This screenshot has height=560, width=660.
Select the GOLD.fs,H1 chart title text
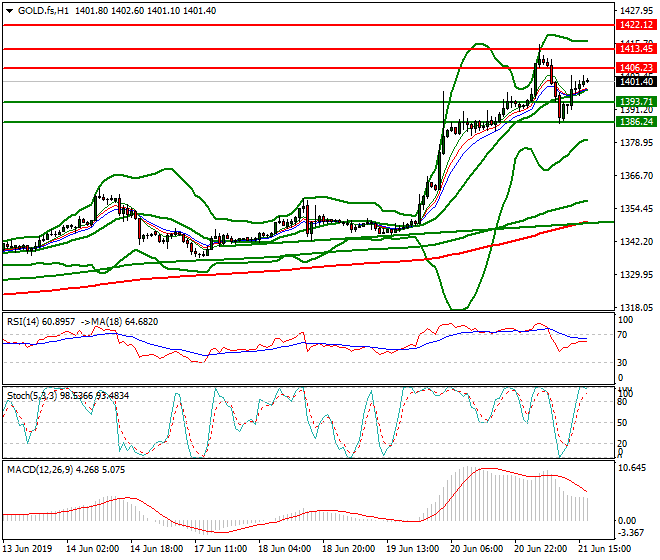[43, 11]
